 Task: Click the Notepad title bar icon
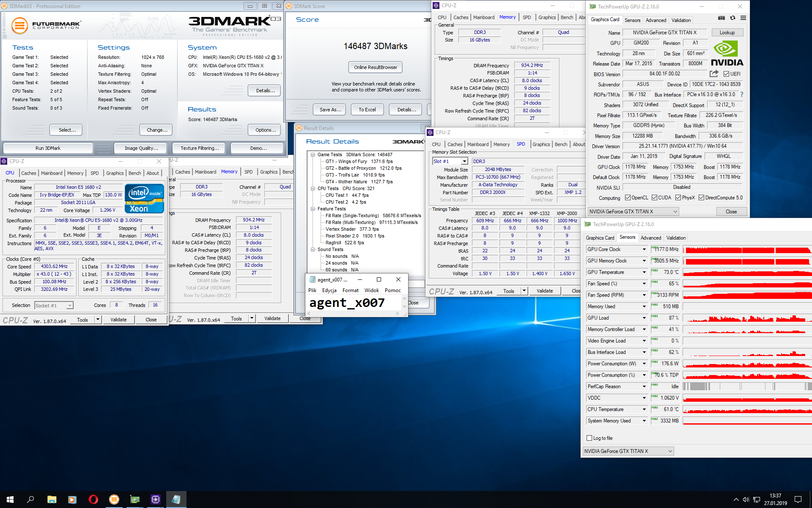(x=312, y=279)
